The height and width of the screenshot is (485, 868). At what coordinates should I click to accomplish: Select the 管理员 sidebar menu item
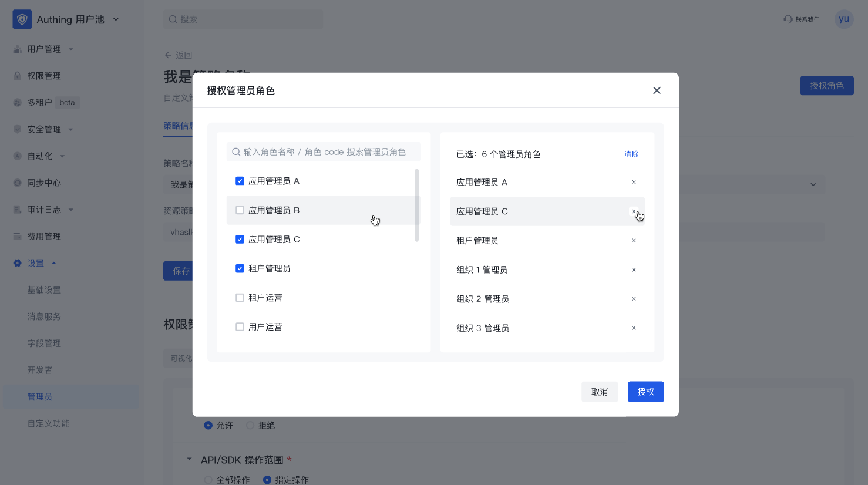39,396
